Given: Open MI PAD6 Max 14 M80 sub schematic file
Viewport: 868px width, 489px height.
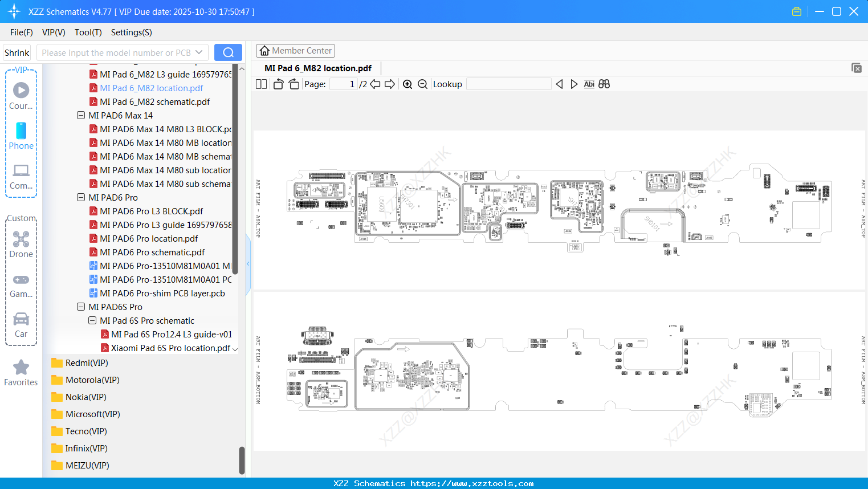Looking at the screenshot, I should pyautogui.click(x=165, y=184).
